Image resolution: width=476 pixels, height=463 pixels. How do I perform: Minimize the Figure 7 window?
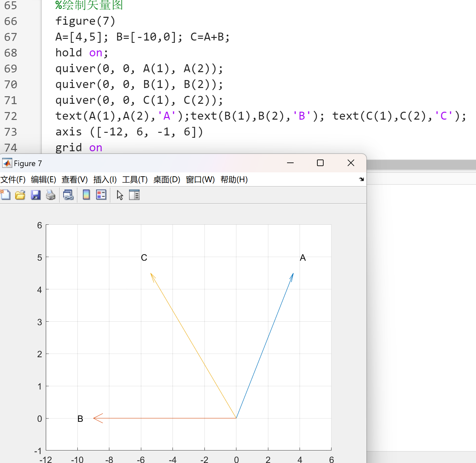[x=290, y=163]
